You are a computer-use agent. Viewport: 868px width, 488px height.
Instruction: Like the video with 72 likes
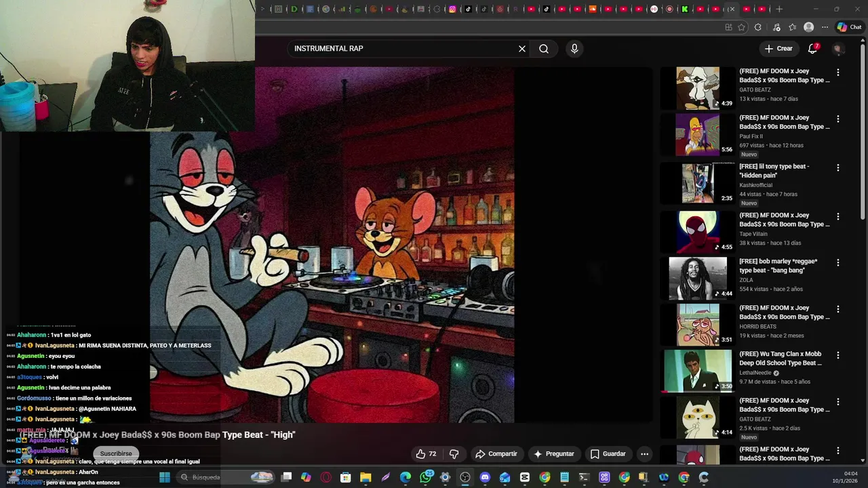coord(426,454)
